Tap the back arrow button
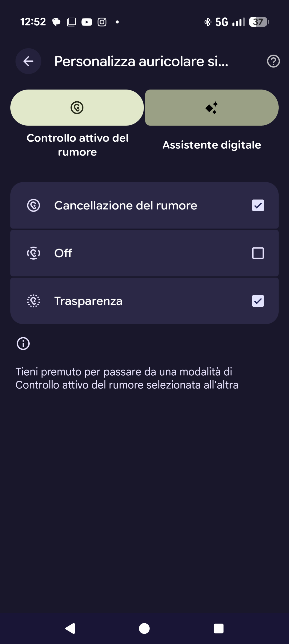Screen dimensions: 289x644 pyautogui.click(x=28, y=61)
